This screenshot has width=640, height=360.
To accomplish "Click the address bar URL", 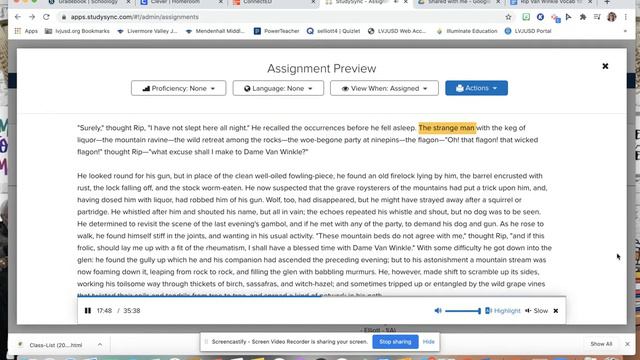I will click(x=135, y=17).
